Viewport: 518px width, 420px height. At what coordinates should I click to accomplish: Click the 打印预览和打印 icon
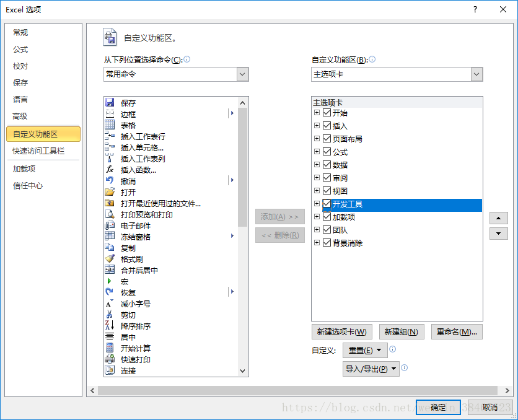110,214
